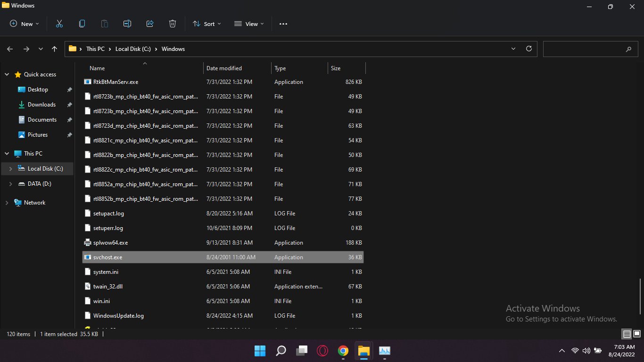Collapse the Quick access tree node
Screen dimensions: 644x362
pyautogui.click(x=7, y=74)
